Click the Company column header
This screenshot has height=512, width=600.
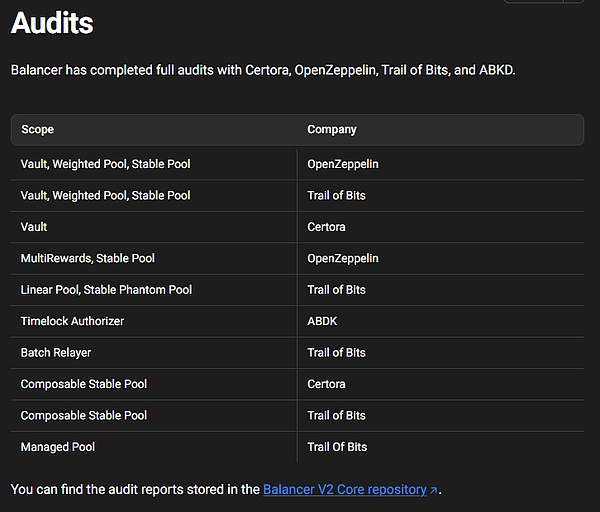point(331,130)
